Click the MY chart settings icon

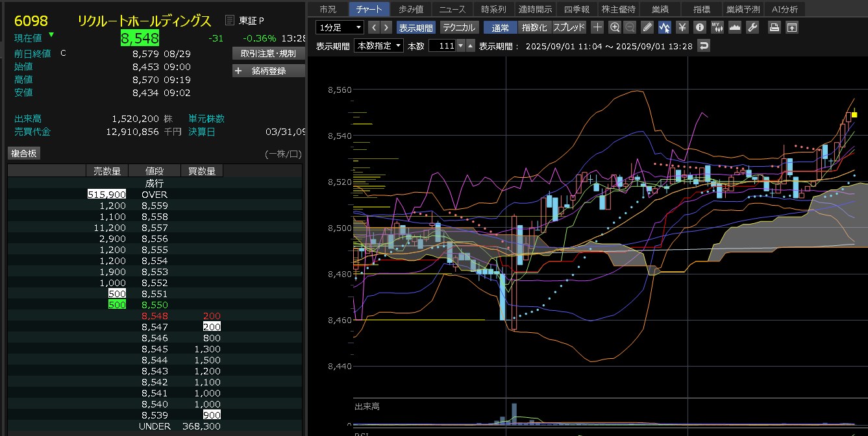(717, 27)
